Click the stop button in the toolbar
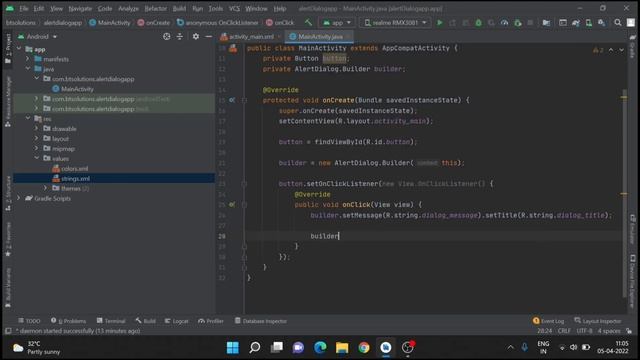Viewport: 640px width, 360px height. pos(530,23)
